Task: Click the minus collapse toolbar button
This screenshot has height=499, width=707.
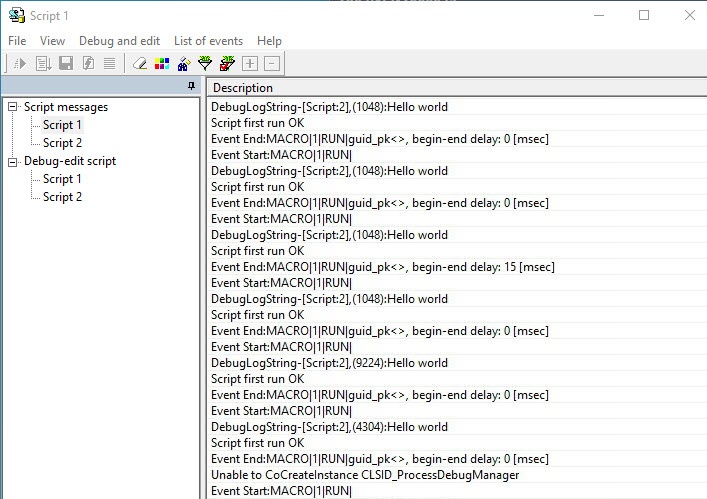Action: tap(271, 64)
